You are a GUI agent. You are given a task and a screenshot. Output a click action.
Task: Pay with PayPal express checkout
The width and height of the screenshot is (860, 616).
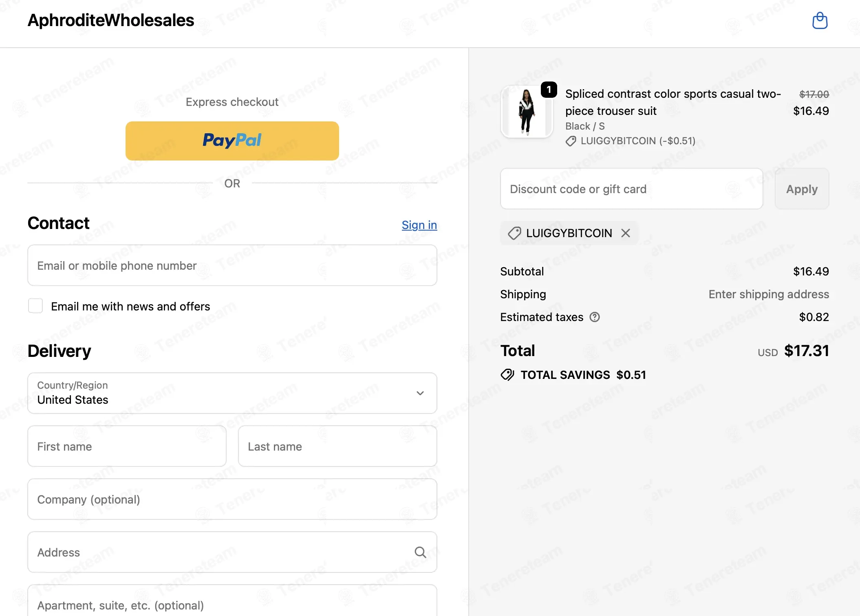coord(232,141)
